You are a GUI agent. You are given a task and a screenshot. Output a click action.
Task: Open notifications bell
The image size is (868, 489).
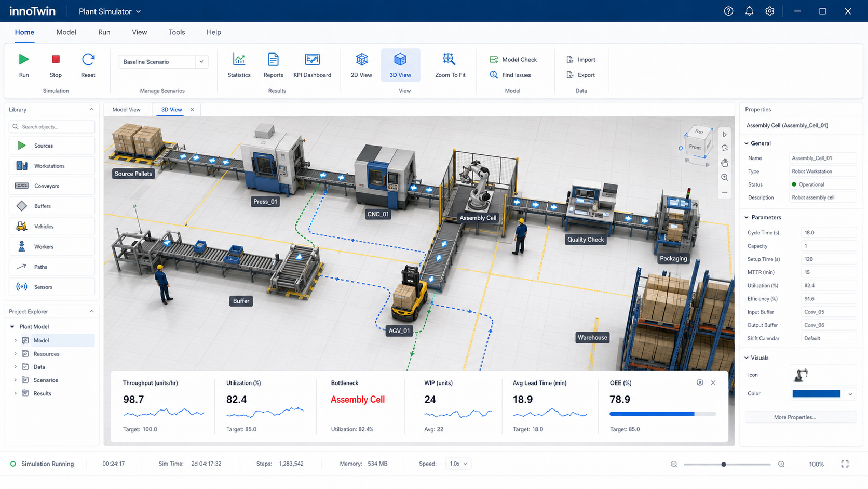pos(749,11)
